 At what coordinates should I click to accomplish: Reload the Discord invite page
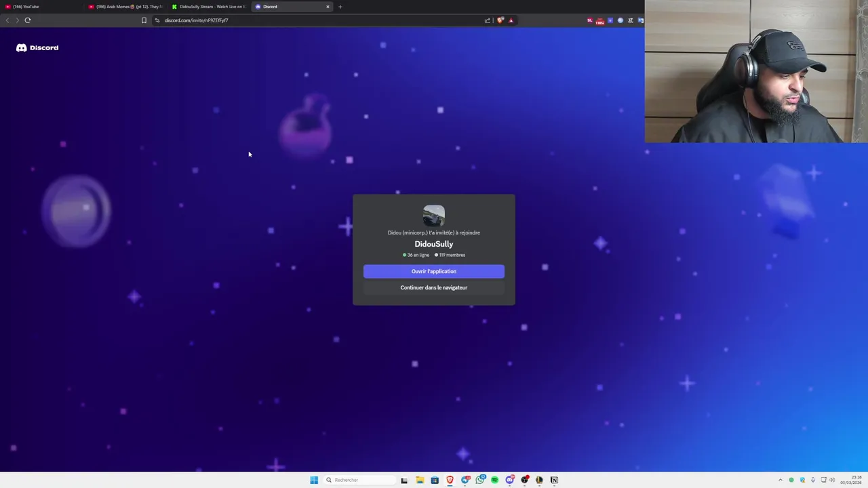pos(28,20)
